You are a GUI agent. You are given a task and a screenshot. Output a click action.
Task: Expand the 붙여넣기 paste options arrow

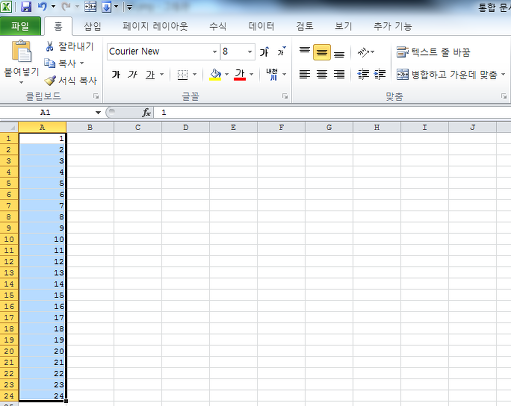coord(21,82)
